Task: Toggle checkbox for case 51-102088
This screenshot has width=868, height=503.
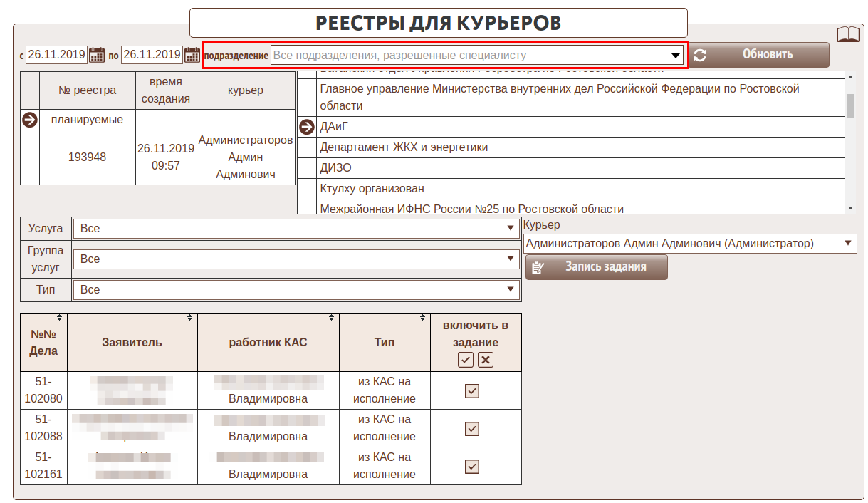Action: pos(471,429)
